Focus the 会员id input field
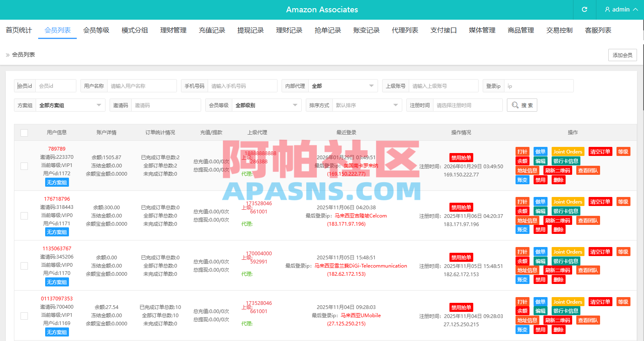Viewport: 644px width, 341px height. [55, 86]
